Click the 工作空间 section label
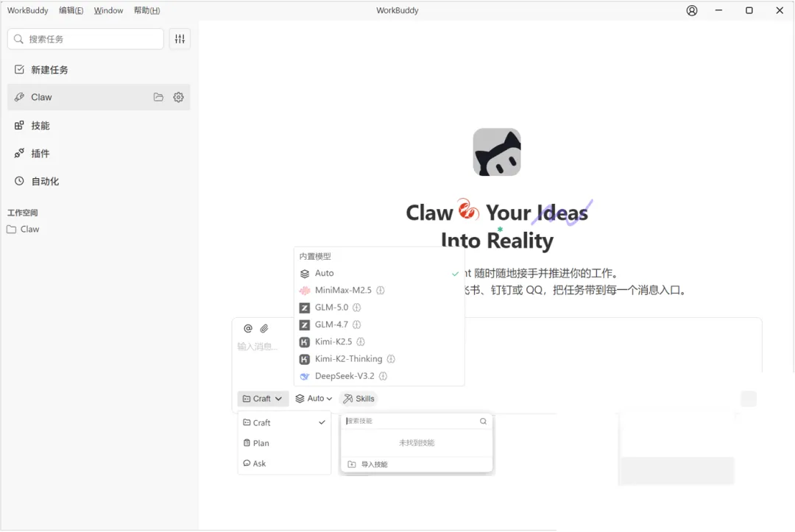The image size is (795, 532). [x=23, y=213]
